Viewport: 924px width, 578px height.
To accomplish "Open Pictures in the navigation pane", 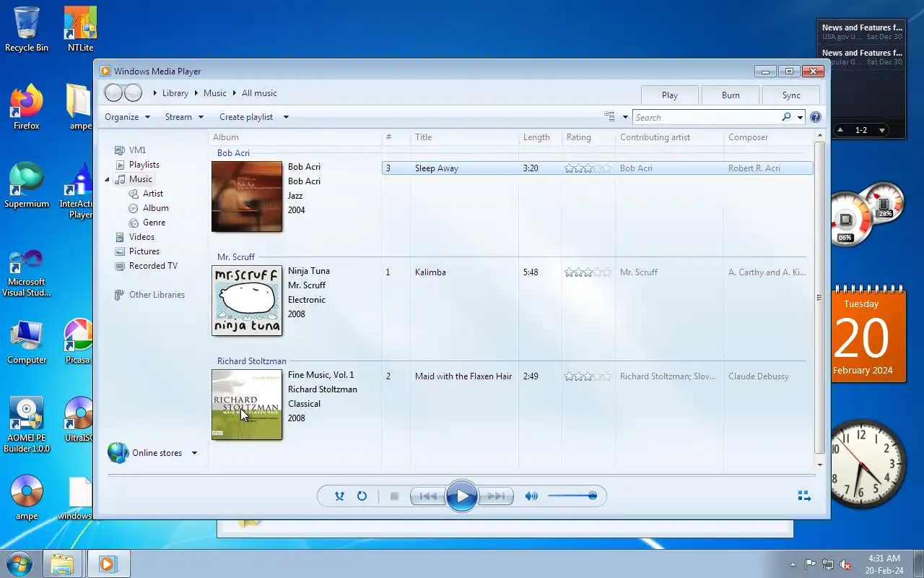I will [x=144, y=251].
